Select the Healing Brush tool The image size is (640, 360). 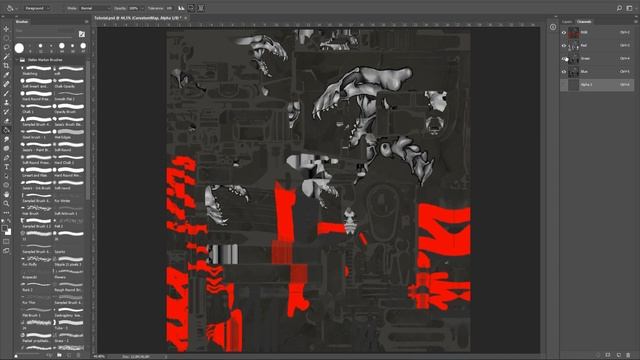tap(6, 84)
